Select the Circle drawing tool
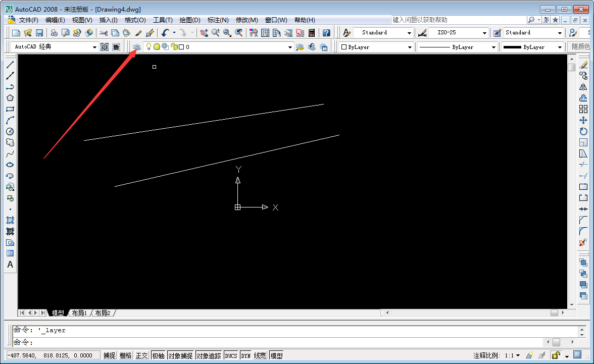The height and width of the screenshot is (364, 594). pos(10,131)
